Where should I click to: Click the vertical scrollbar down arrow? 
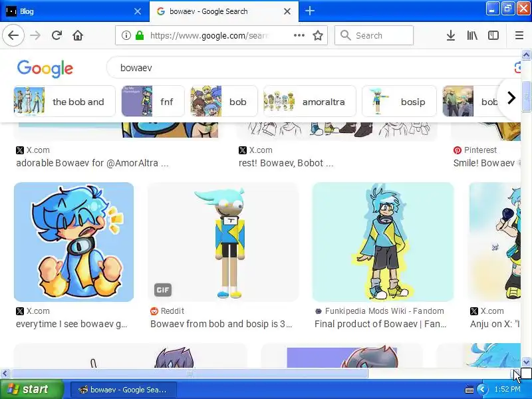tap(526, 362)
